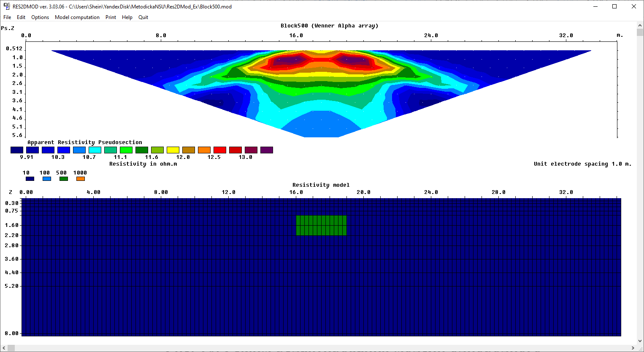
Task: Click the vertical scrollbar down arrow
Action: pyautogui.click(x=640, y=341)
